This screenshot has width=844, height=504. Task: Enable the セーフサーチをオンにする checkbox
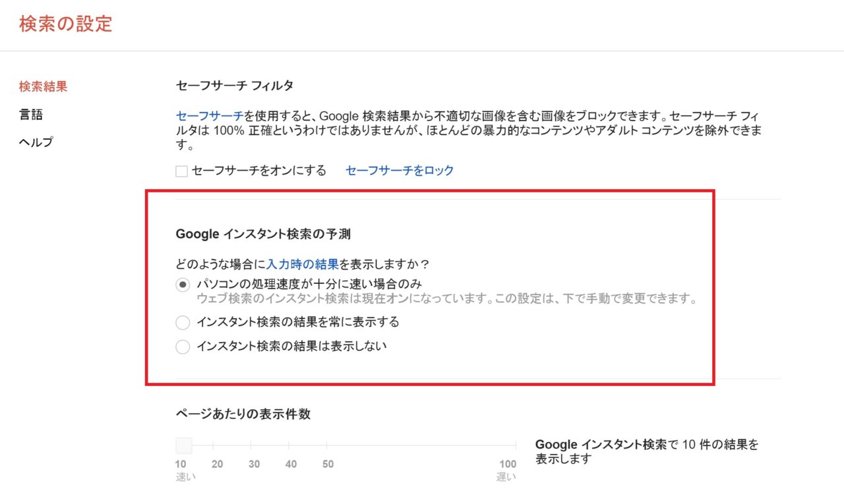pyautogui.click(x=182, y=171)
